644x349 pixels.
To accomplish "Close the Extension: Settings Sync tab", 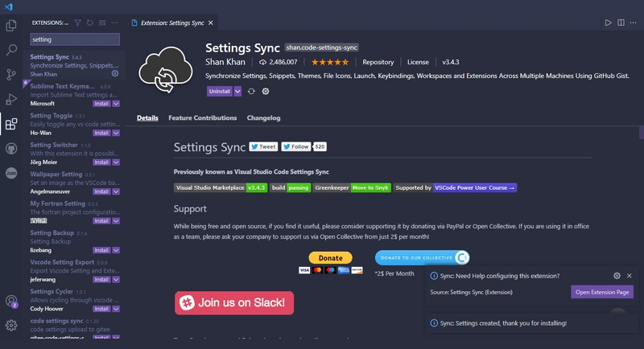I will click(x=211, y=23).
